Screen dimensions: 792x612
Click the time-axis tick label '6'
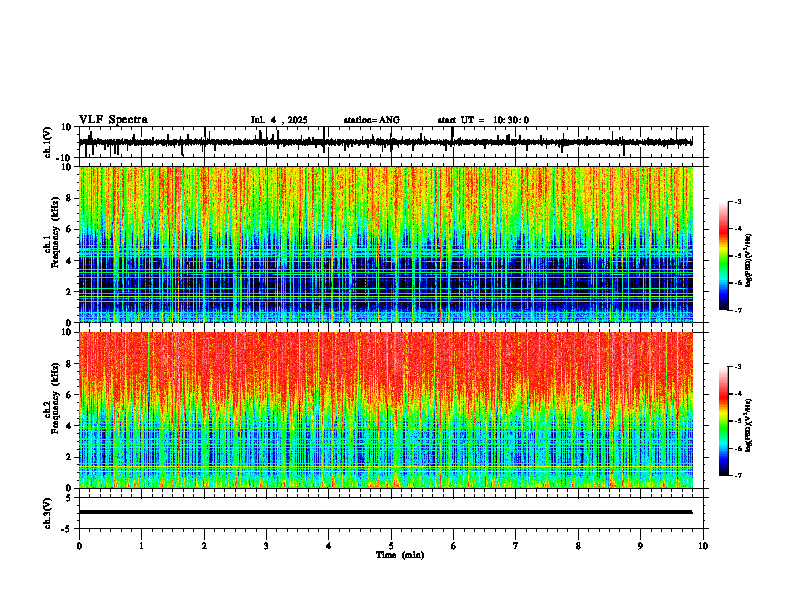(x=454, y=546)
